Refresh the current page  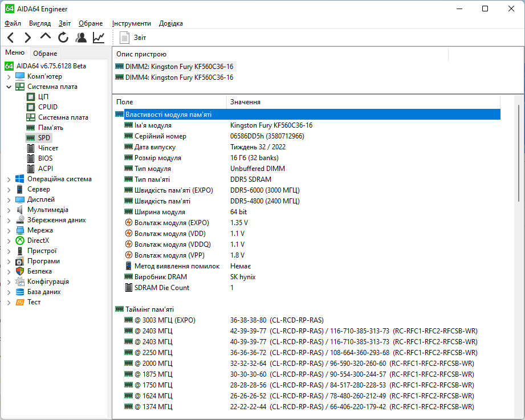pos(63,38)
